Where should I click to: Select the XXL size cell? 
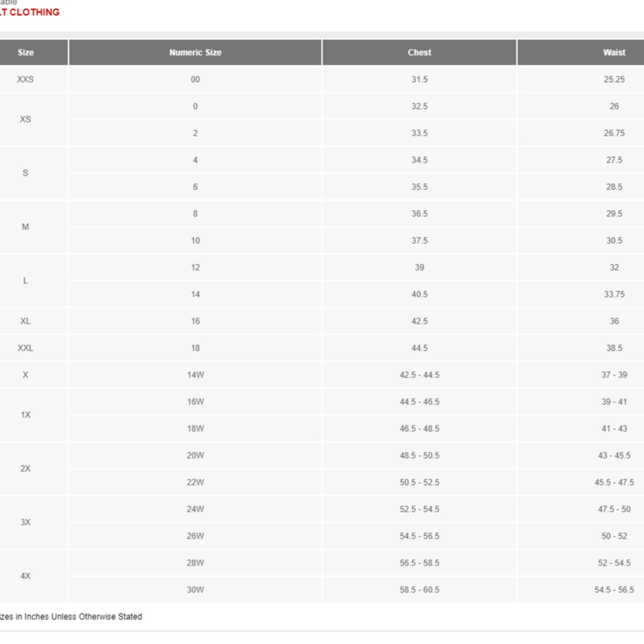click(x=25, y=348)
